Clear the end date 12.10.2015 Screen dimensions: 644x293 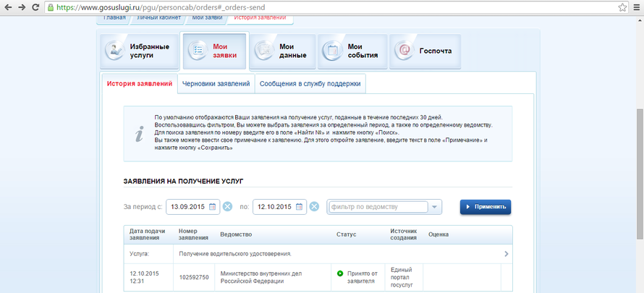point(314,207)
